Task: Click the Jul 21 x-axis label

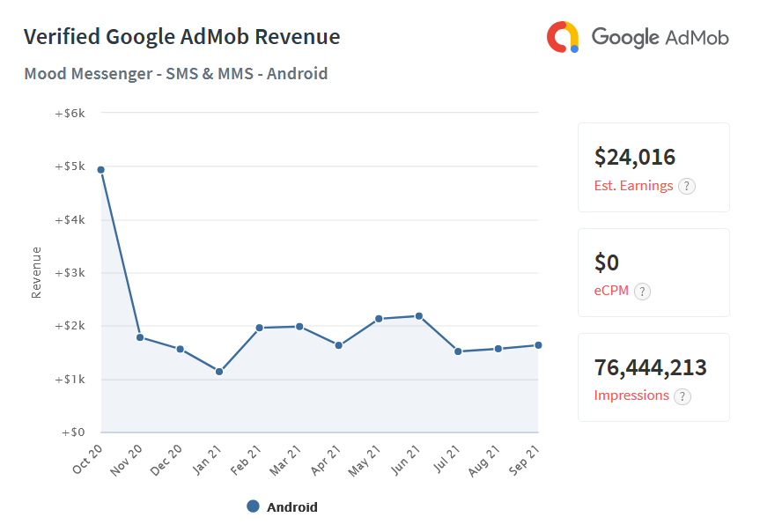Action: pyautogui.click(x=446, y=459)
